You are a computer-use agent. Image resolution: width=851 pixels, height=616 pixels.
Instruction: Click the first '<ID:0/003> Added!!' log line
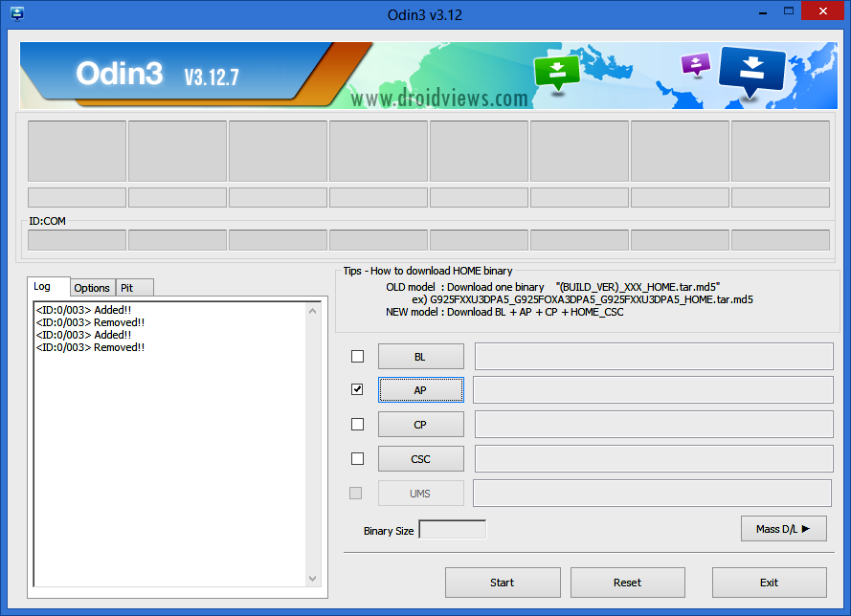83,310
